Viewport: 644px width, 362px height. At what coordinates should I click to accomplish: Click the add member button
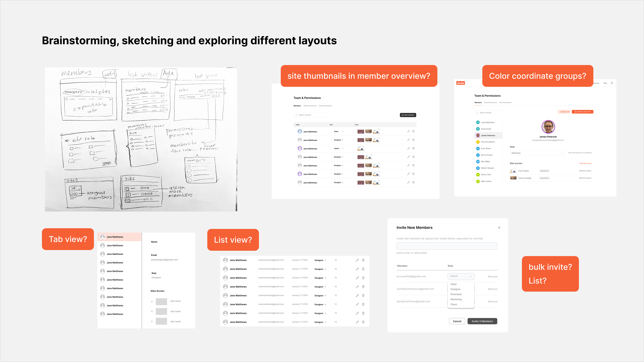click(x=408, y=115)
